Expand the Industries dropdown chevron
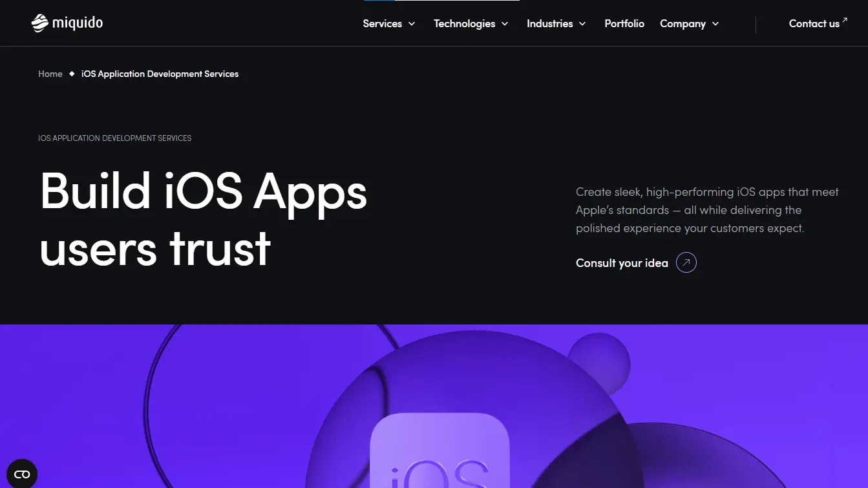Screen dimensions: 868x488 582,24
